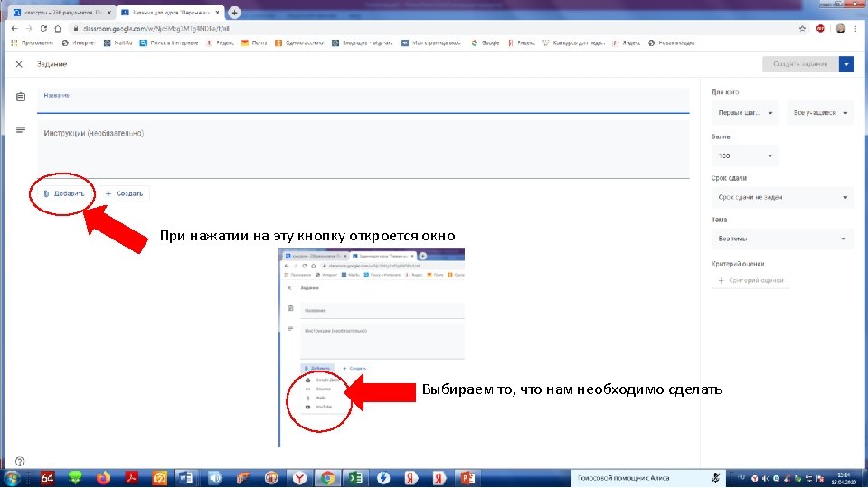Click the browser Home icon

click(58, 28)
